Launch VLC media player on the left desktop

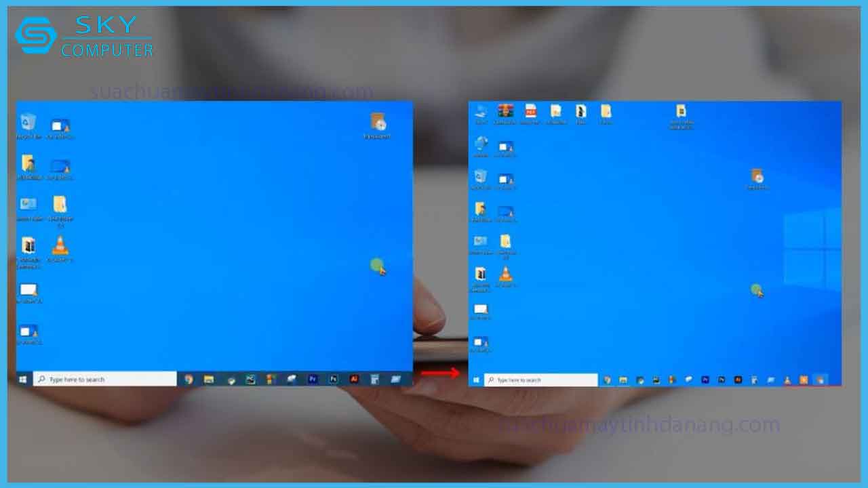click(60, 246)
